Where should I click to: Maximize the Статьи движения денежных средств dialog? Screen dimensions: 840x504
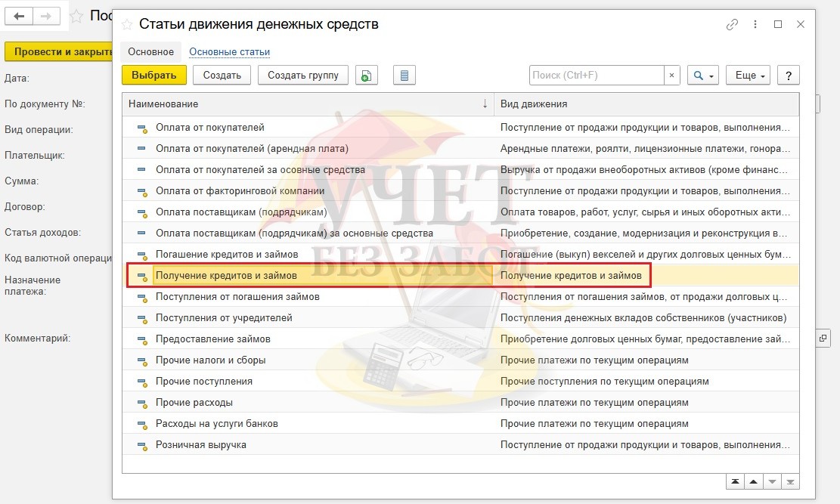click(778, 24)
